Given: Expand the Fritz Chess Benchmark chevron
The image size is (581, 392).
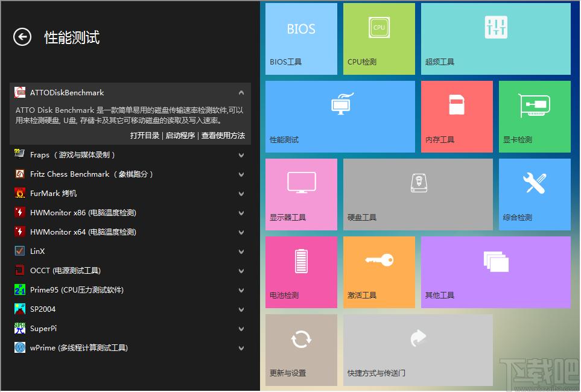Looking at the screenshot, I should pos(241,174).
